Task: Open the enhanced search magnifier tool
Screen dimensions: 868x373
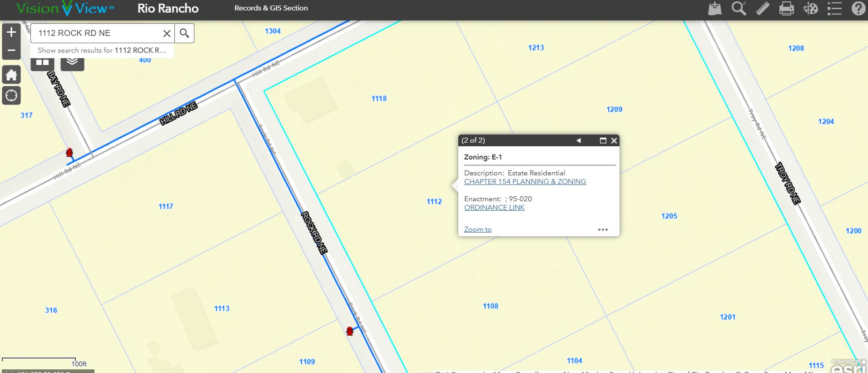Action: point(739,9)
